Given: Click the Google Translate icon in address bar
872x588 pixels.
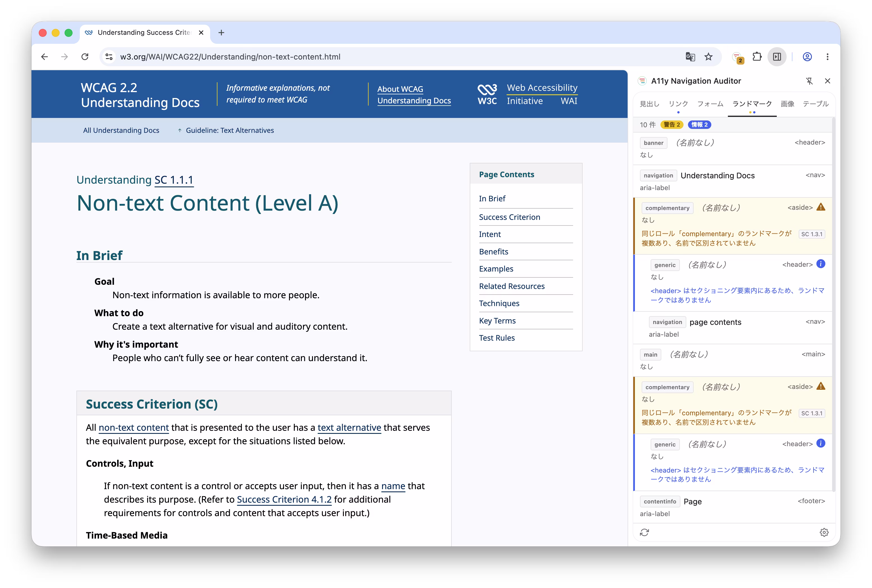Looking at the screenshot, I should coord(690,57).
